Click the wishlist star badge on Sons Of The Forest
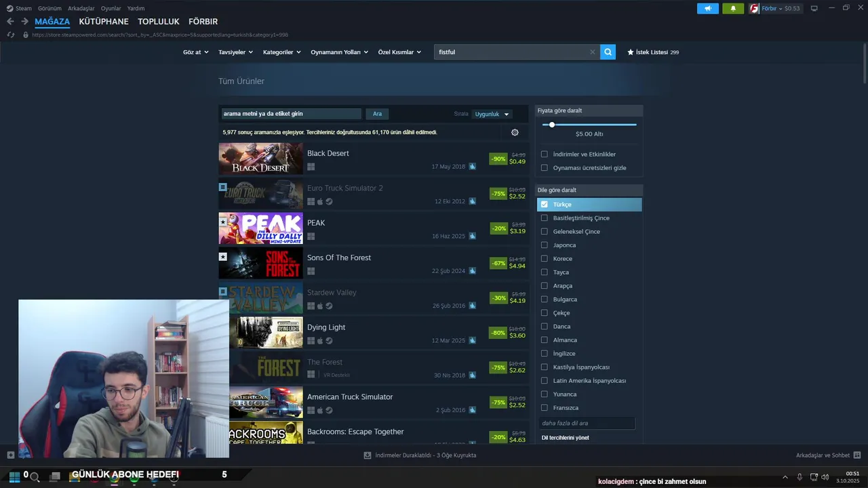Image resolution: width=868 pixels, height=488 pixels. click(x=222, y=257)
